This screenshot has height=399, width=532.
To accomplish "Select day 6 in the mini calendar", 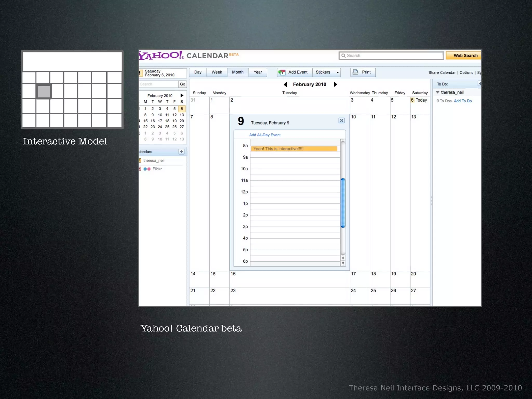I will pyautogui.click(x=182, y=109).
